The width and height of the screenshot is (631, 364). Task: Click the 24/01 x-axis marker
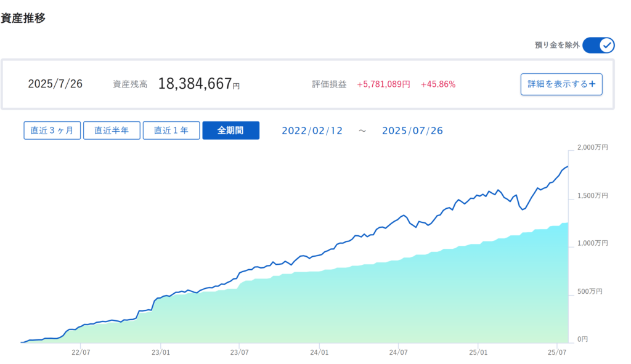coord(319,352)
